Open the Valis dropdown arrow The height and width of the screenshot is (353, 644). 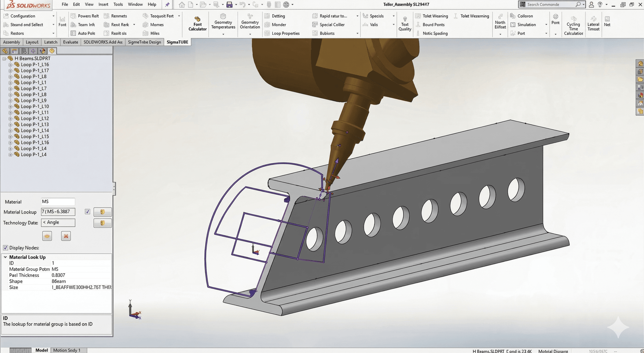pos(393,25)
